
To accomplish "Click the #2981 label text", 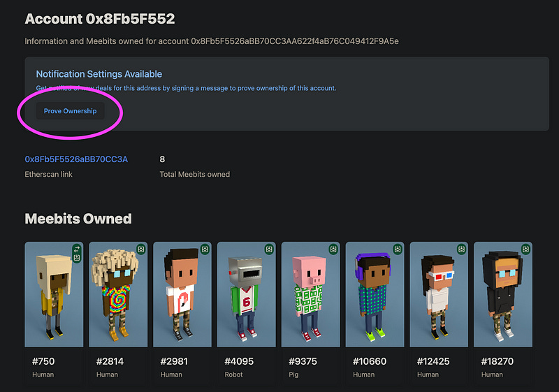I will 174,361.
